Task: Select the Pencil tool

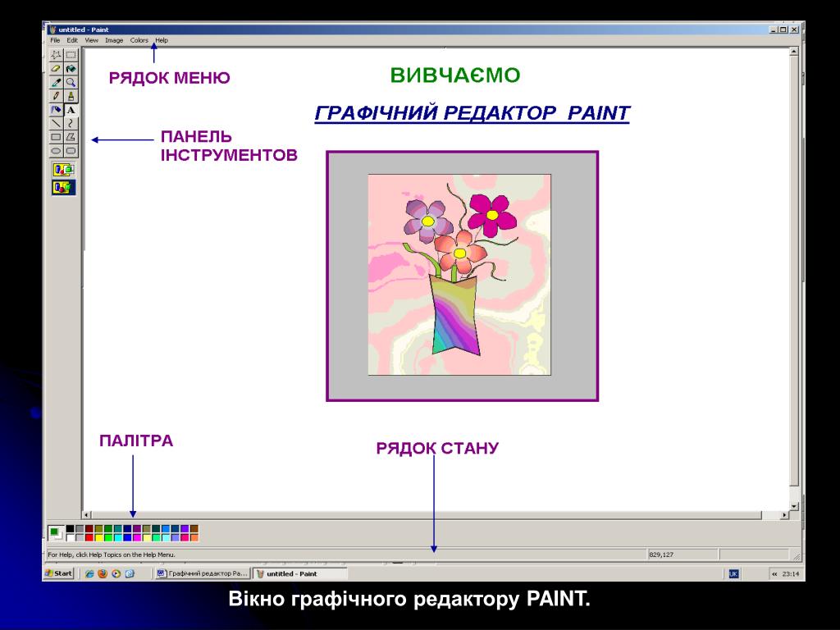Action: (x=56, y=96)
